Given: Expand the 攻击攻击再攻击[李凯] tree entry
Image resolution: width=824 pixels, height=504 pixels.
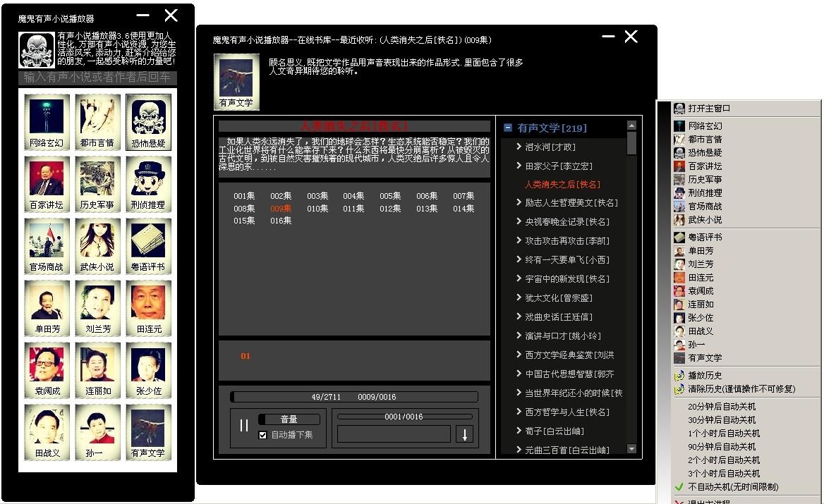Looking at the screenshot, I should pos(519,240).
